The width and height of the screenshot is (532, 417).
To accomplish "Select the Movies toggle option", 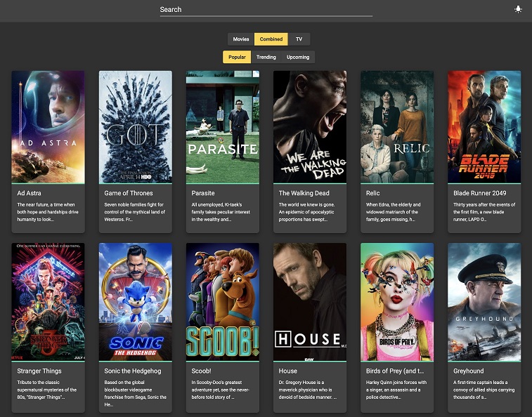I will point(241,39).
